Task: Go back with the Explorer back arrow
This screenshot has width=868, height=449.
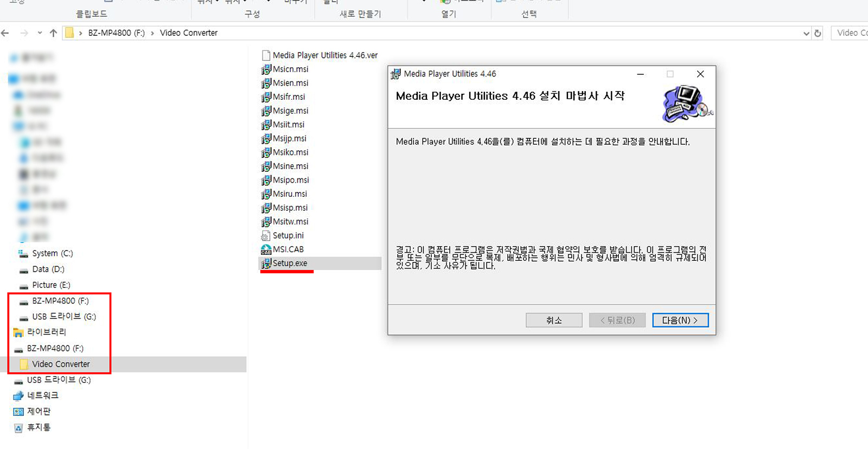Action: tap(5, 33)
